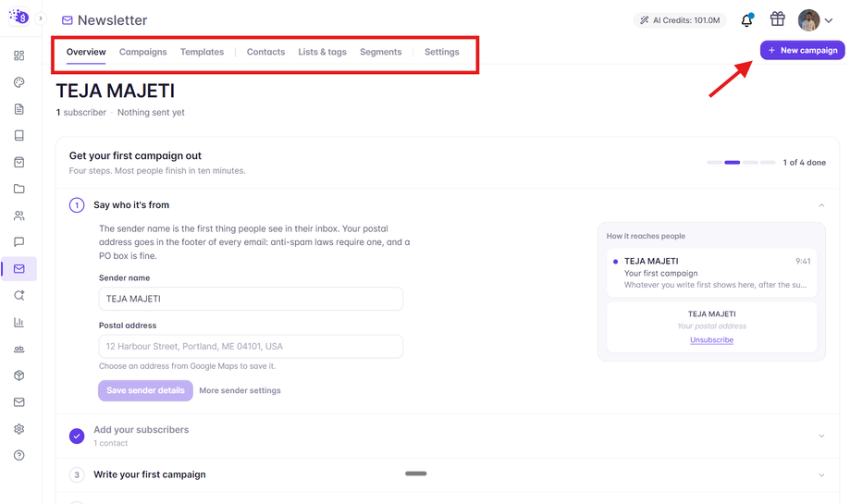Image resolution: width=850 pixels, height=504 pixels.
Task: Open the help question mark icon
Action: tap(19, 455)
